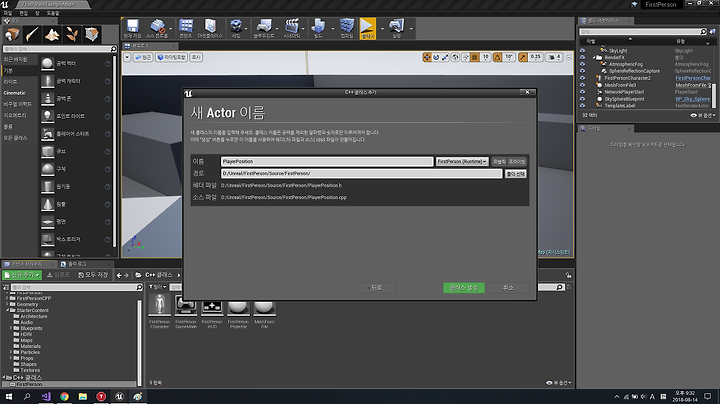720x404 pixels.
Task: Click the class name field containing PlayerPosition
Action: (327, 162)
